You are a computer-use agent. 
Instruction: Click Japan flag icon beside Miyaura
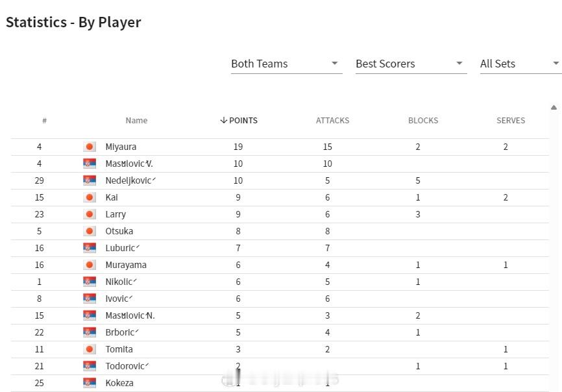point(90,147)
